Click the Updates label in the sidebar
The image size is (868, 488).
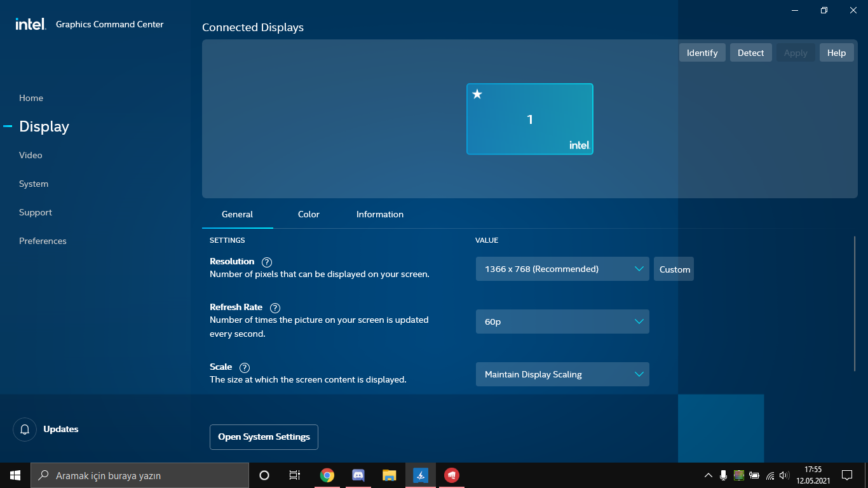click(61, 430)
